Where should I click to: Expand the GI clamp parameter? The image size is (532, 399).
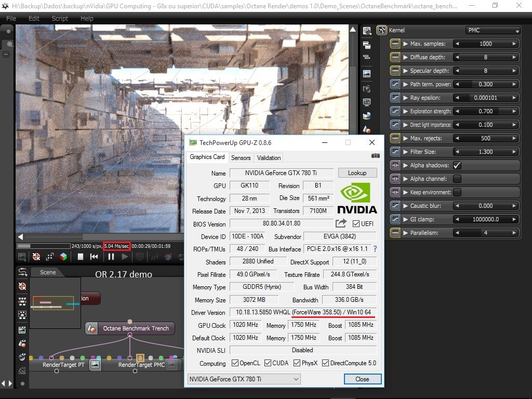tap(405, 220)
